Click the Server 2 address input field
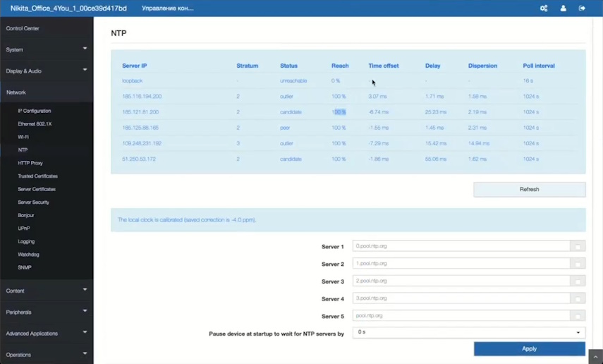Viewport: 603px width, 364px height. tap(461, 264)
